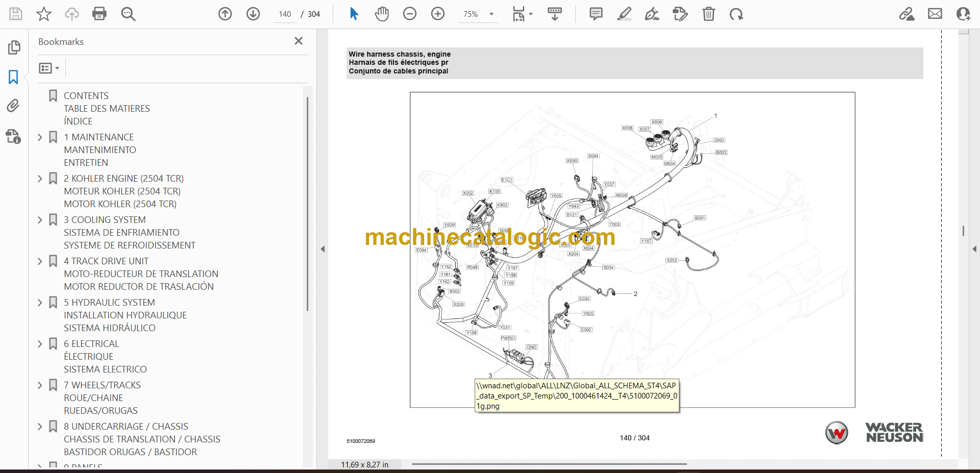Select the highlight text pen tool
Viewport: 980px width, 473px height.
(624, 14)
